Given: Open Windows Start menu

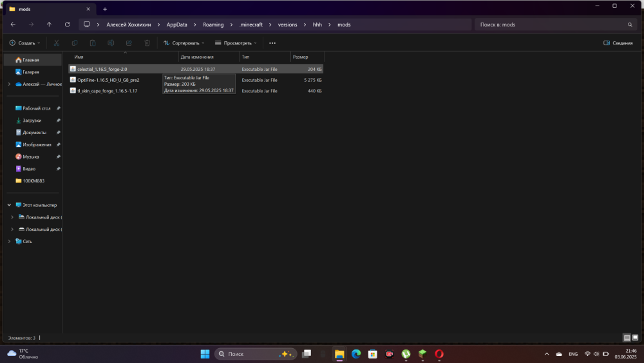Looking at the screenshot, I should pos(205,354).
